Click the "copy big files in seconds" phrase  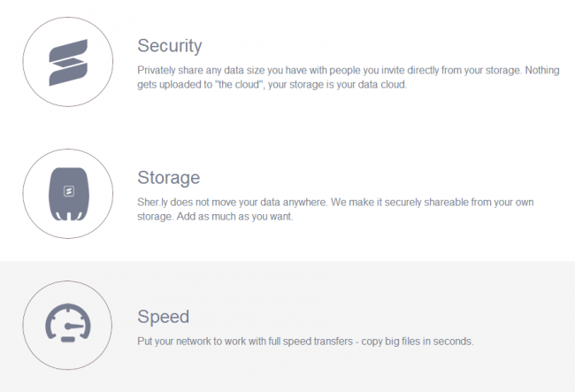(x=418, y=342)
